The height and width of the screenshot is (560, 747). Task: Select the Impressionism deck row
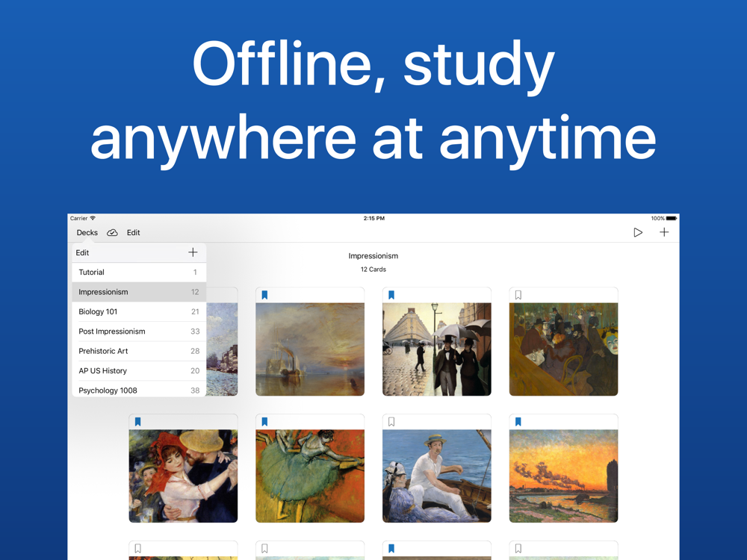click(x=139, y=292)
